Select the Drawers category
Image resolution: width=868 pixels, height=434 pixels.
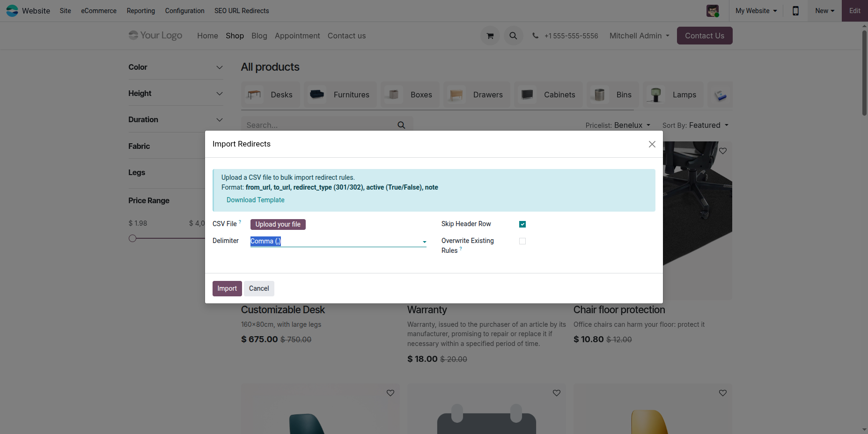[477, 95]
